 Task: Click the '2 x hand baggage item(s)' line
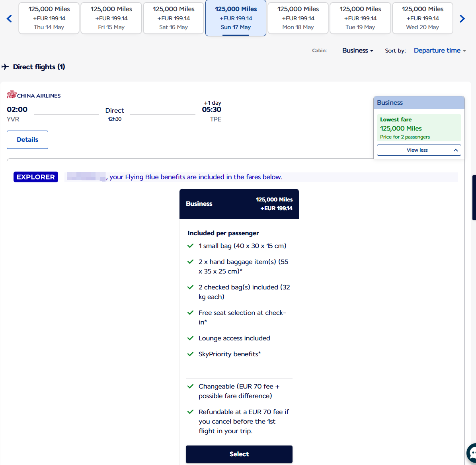(244, 266)
